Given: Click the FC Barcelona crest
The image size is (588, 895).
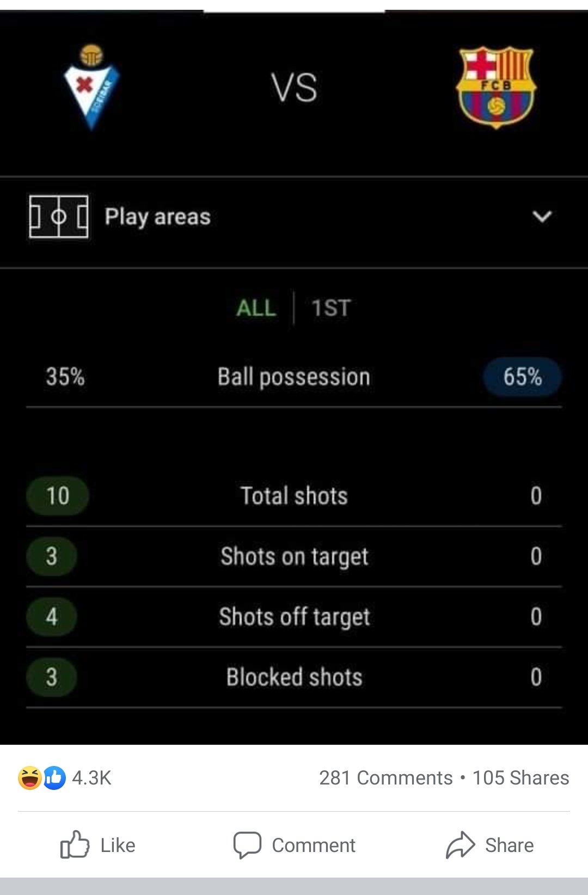Looking at the screenshot, I should tap(496, 87).
